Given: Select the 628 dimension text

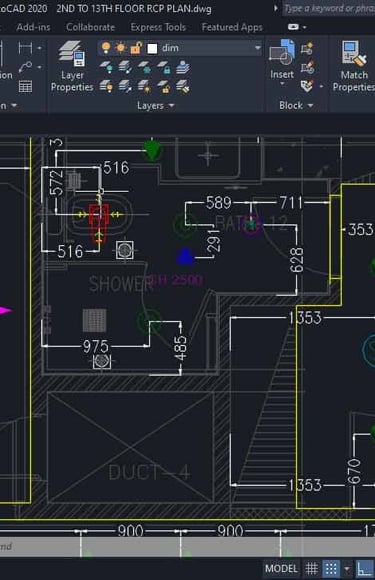Looking at the screenshot, I should point(297,260).
